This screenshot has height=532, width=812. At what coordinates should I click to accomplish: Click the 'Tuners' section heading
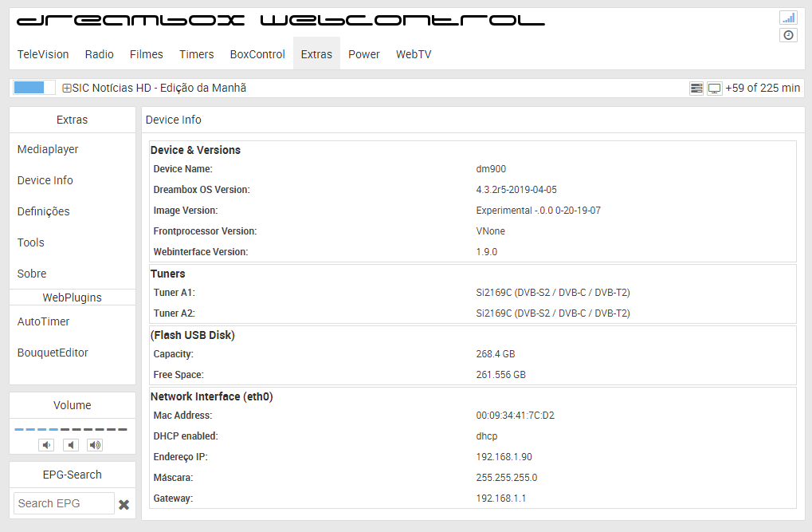pyautogui.click(x=168, y=274)
